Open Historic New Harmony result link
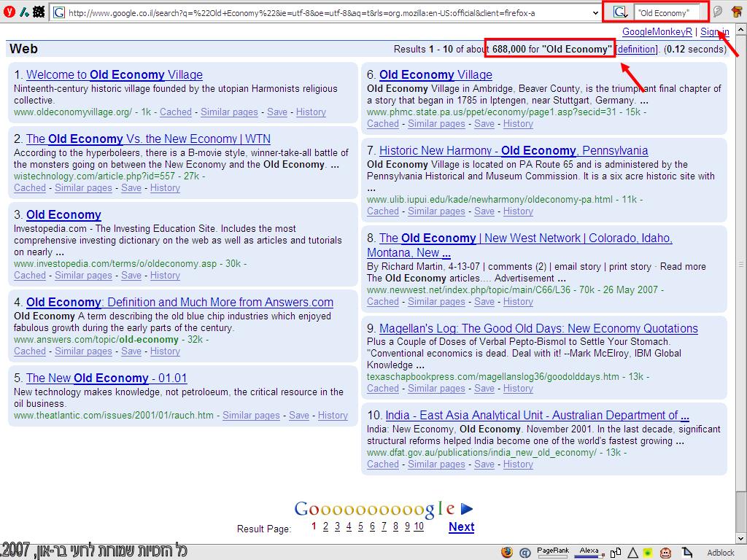The width and height of the screenshot is (747, 560). click(514, 150)
